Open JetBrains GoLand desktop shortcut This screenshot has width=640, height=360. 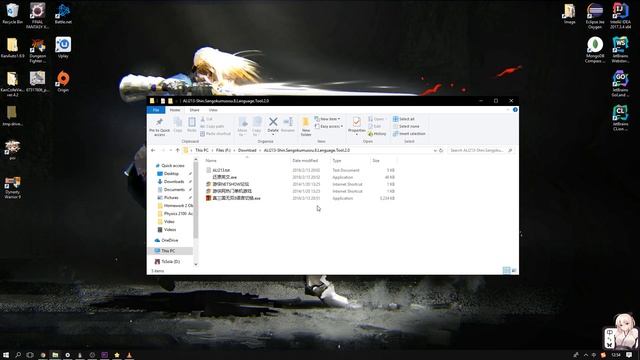tap(620, 84)
